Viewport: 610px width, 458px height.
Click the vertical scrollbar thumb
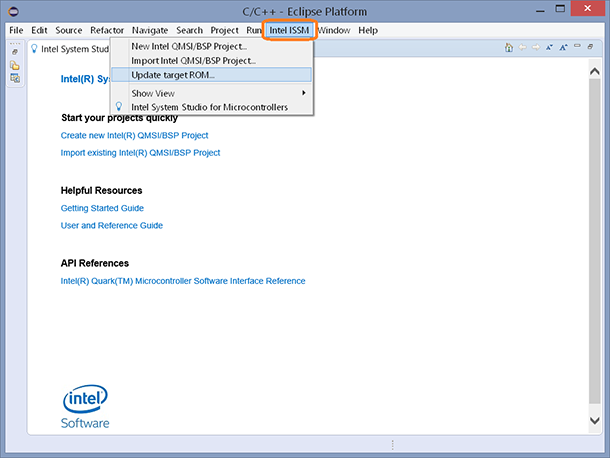594,240
